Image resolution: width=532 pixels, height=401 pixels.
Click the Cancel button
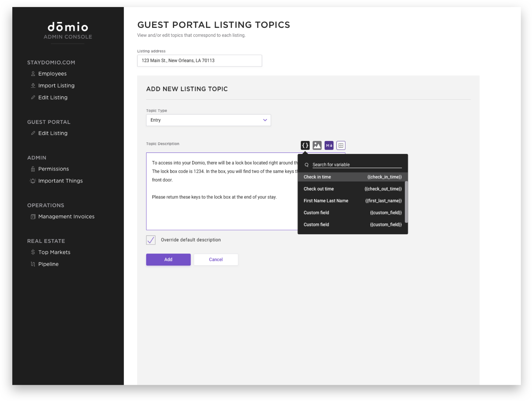coord(216,259)
